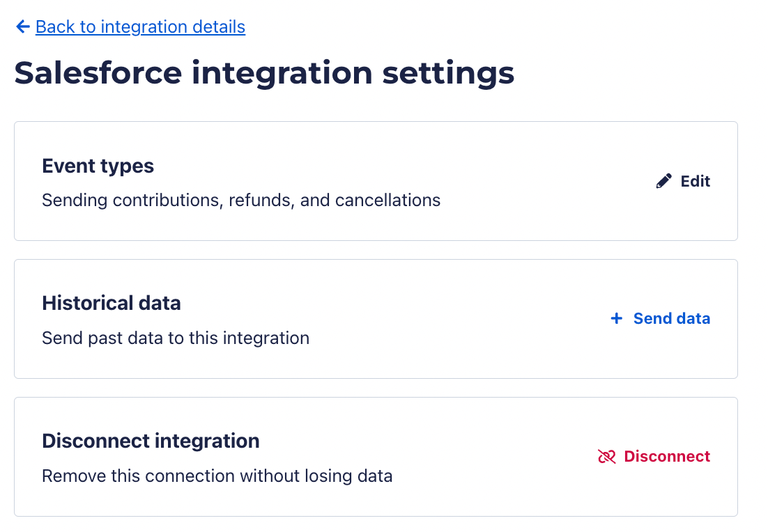The image size is (768, 532).
Task: Click the text Remove this connection without losing data
Action: [217, 476]
